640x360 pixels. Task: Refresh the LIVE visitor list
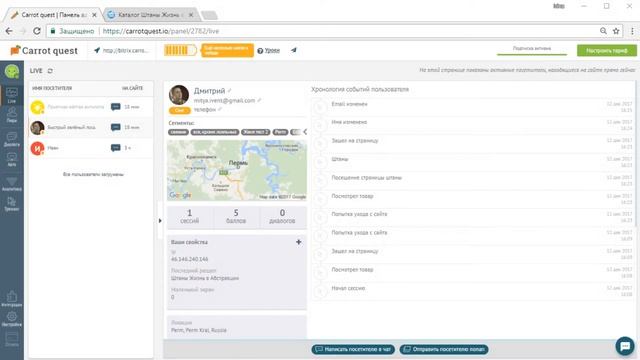[x=50, y=71]
